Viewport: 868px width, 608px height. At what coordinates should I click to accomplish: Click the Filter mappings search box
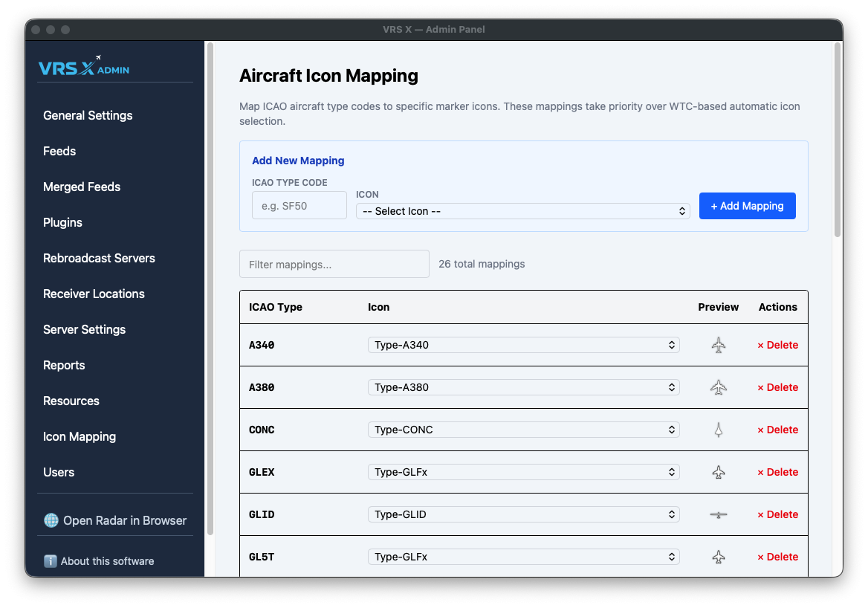(334, 264)
